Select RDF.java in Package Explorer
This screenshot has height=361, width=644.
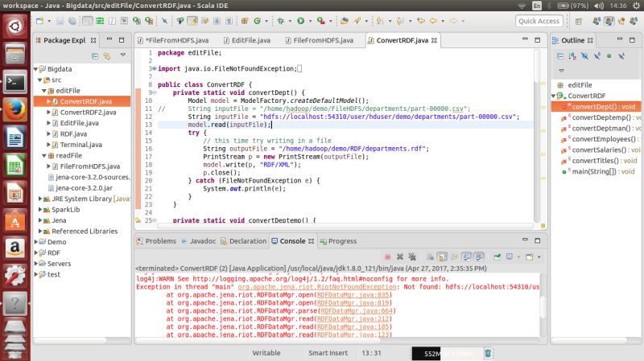click(73, 133)
